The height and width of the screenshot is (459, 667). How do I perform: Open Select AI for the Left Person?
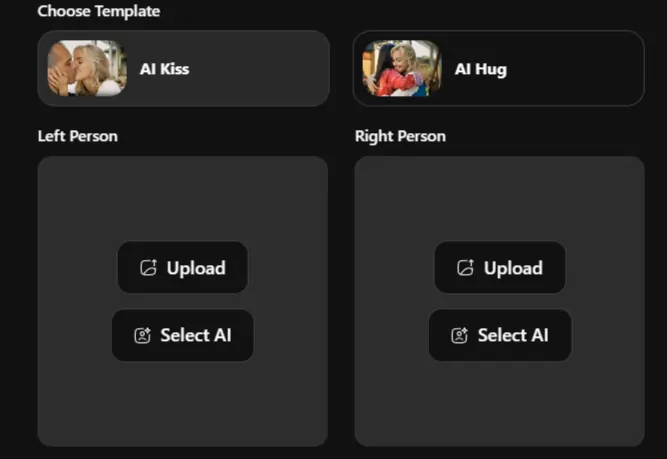pos(183,335)
